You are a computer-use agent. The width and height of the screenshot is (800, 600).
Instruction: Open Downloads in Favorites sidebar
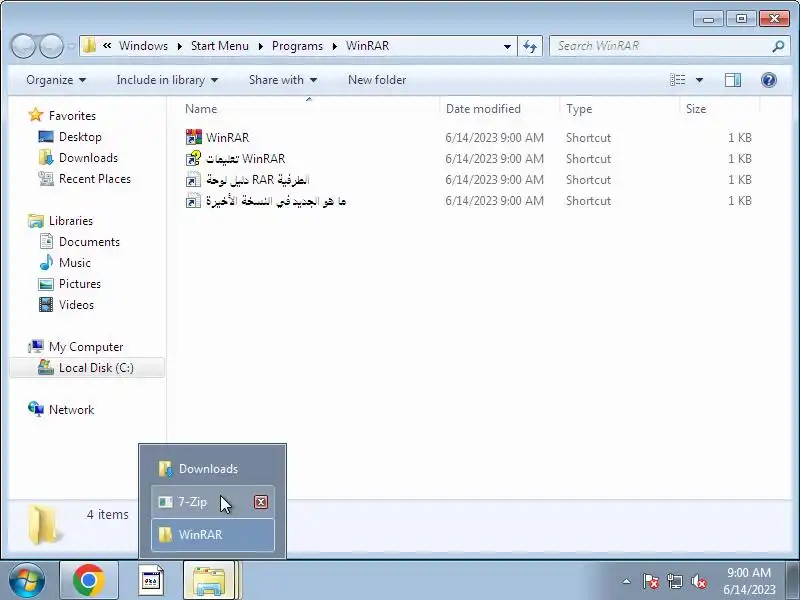pos(88,158)
